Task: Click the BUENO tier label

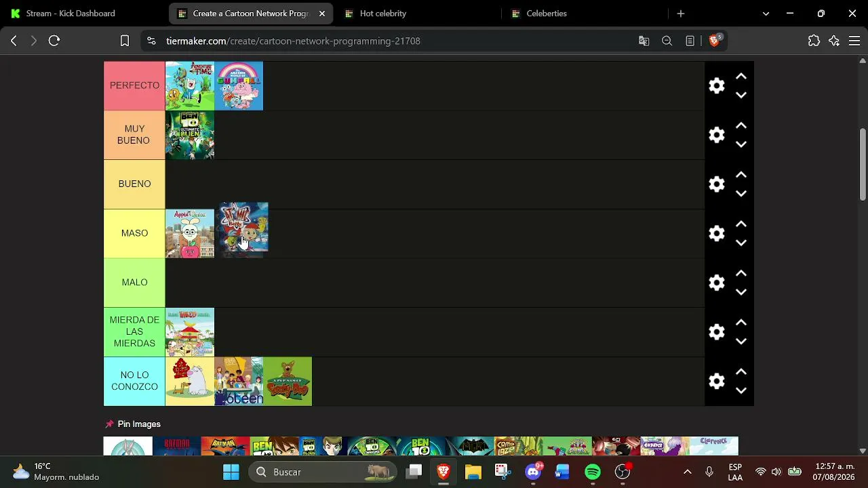Action: pyautogui.click(x=134, y=184)
